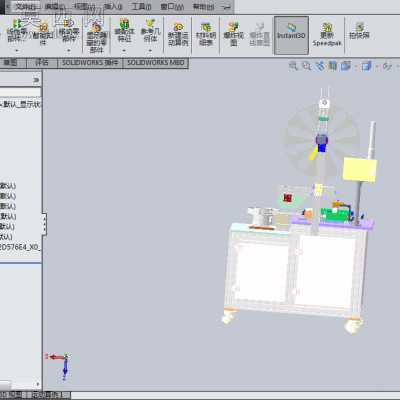Expand the Assembly Features dropdown arrow
The image size is (400, 400).
tap(124, 50)
